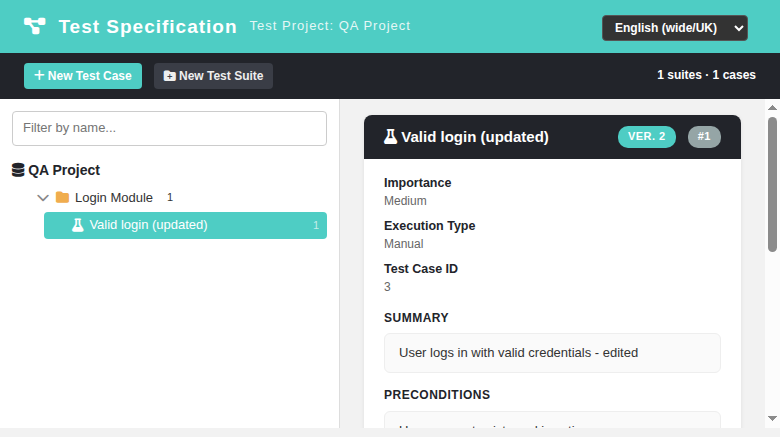Open the English (wide/UK) language dropdown

(675, 28)
